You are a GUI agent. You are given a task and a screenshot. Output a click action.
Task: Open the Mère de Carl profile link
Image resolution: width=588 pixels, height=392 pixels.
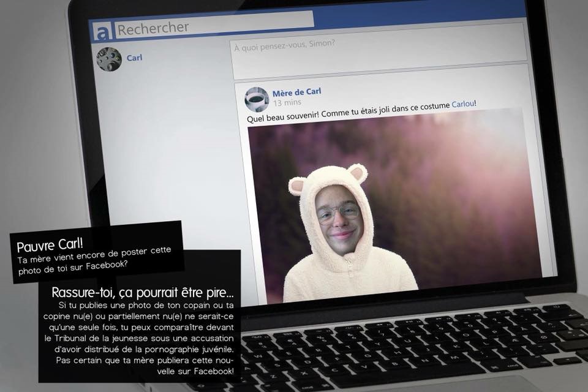tap(296, 92)
